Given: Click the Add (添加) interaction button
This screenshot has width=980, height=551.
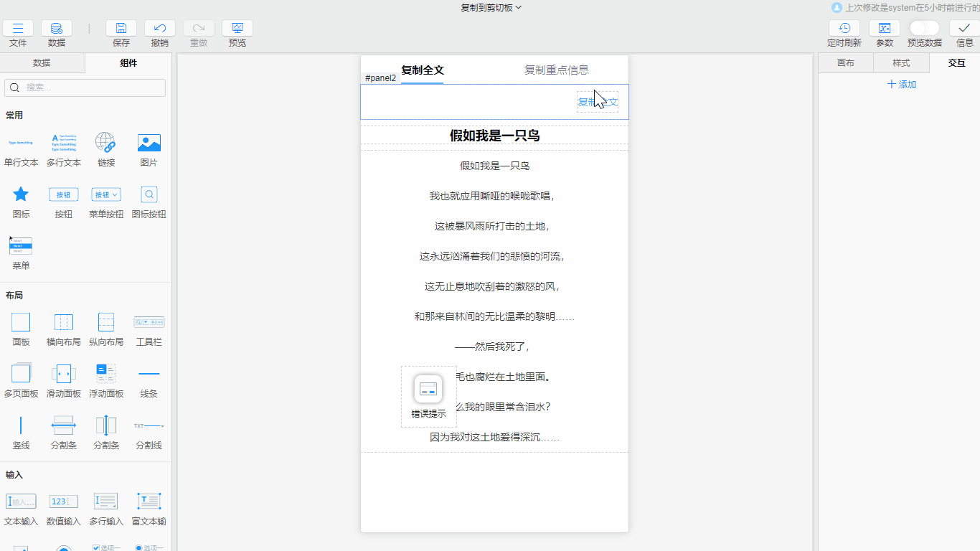Looking at the screenshot, I should click(x=902, y=85).
